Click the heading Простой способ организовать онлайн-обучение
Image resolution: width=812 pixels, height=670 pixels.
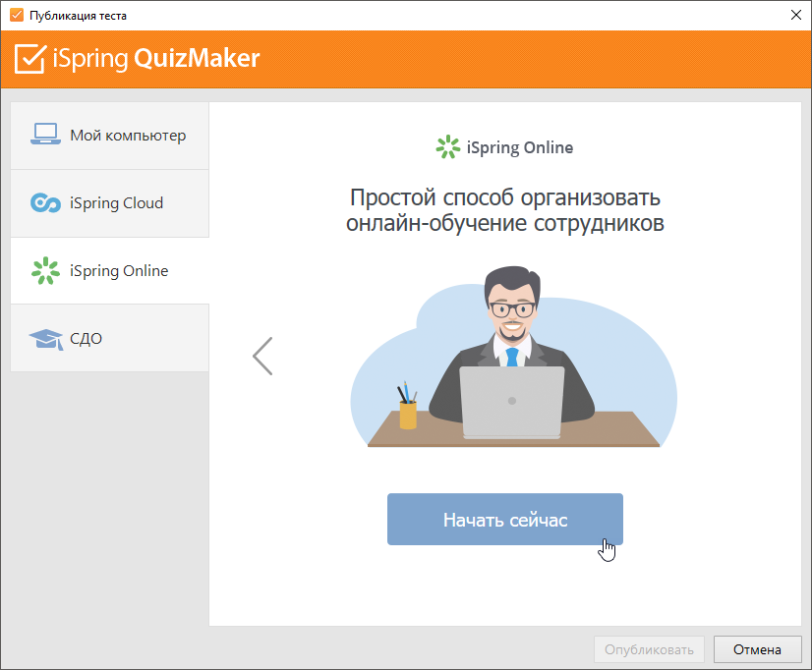tap(505, 210)
